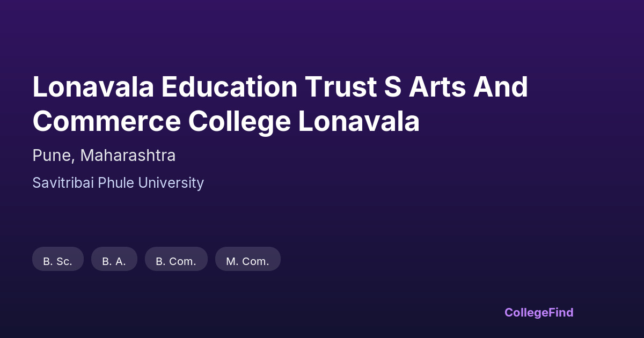This screenshot has width=644, height=338.
Task: Click the college name heading's first line
Action: tap(280, 87)
